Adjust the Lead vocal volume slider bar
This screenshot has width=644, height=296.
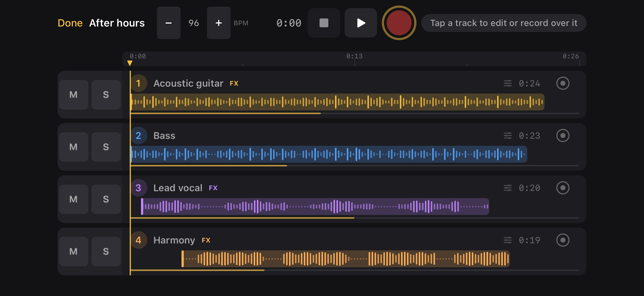coord(354,218)
